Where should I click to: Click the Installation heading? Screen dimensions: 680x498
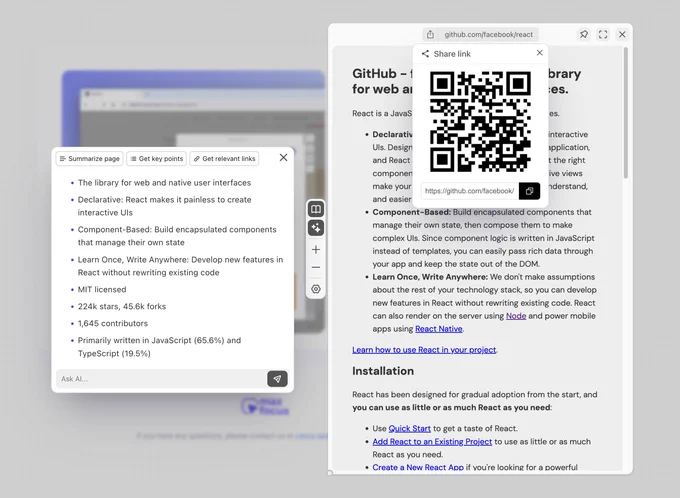pos(383,371)
